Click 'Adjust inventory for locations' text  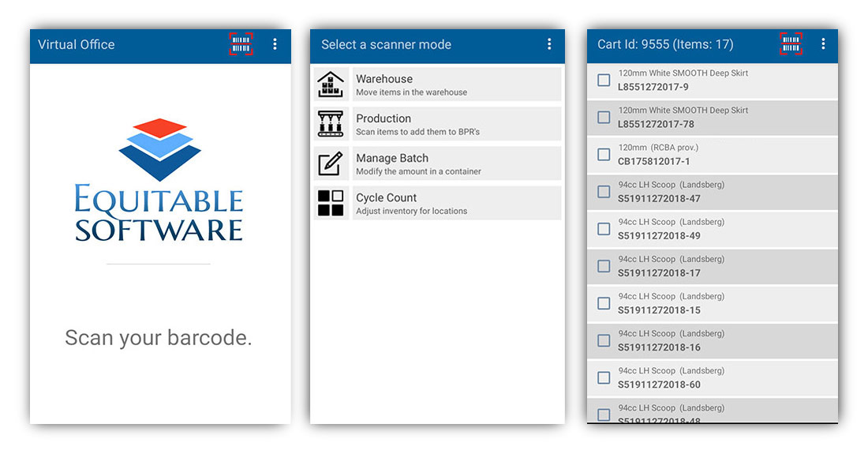coord(411,211)
